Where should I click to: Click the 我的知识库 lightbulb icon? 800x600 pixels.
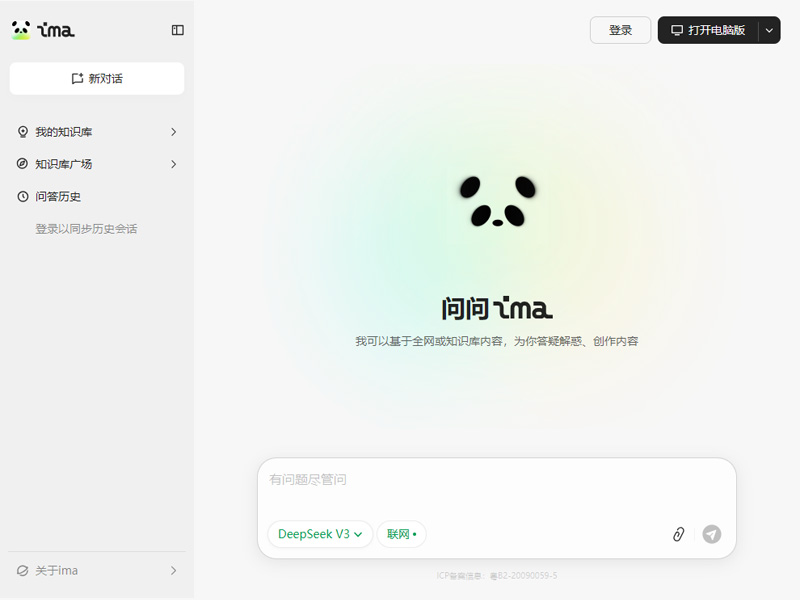(23, 132)
